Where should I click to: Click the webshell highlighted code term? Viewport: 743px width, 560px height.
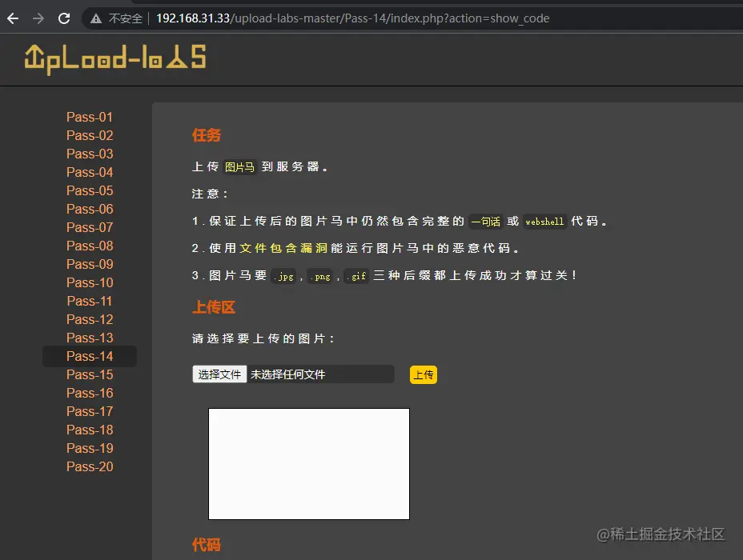coord(544,222)
